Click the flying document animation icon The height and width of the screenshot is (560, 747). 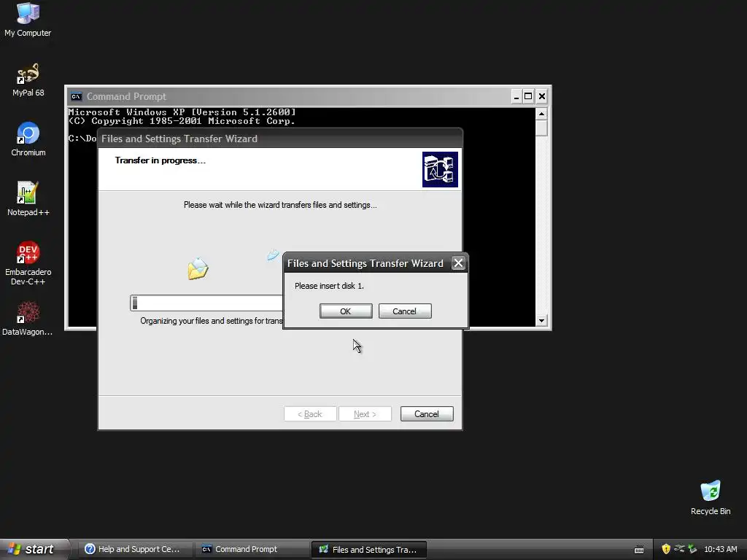click(x=273, y=254)
